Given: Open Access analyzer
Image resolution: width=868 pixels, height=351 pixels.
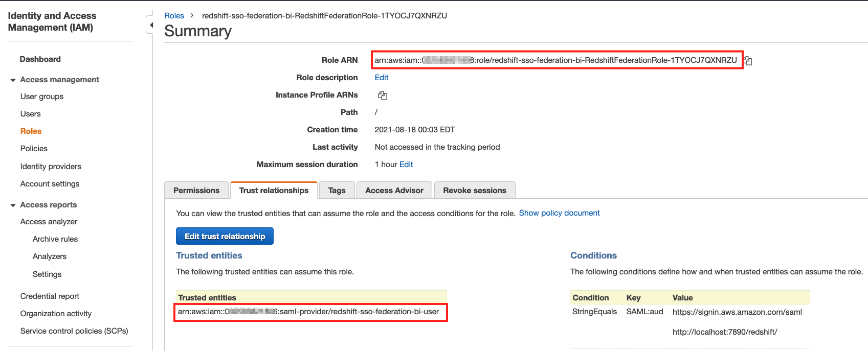Looking at the screenshot, I should coord(49,222).
